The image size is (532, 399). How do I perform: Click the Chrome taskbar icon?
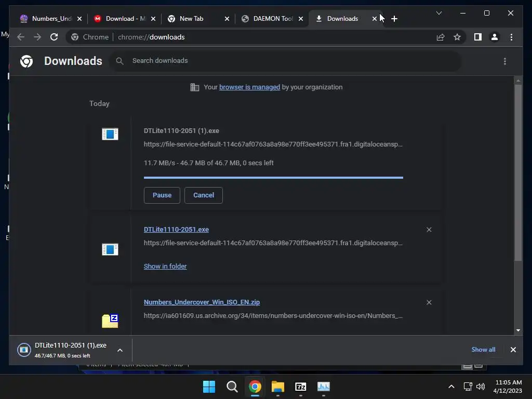pos(255,387)
